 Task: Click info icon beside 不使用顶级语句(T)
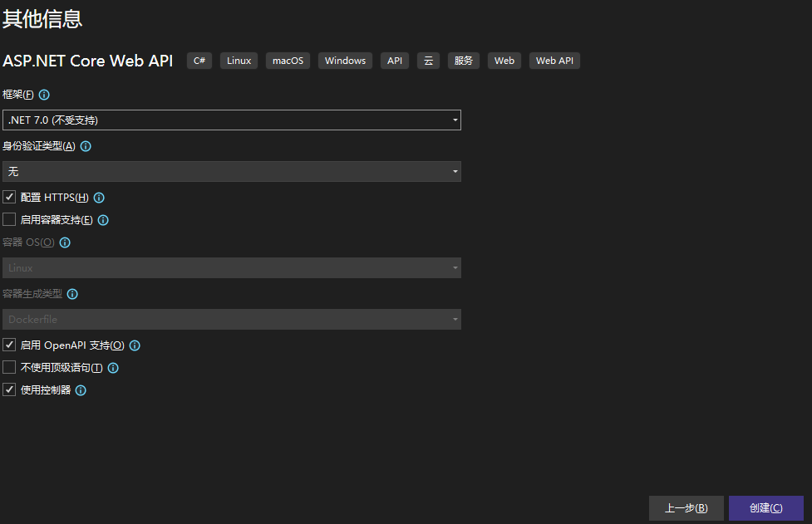tap(113, 368)
